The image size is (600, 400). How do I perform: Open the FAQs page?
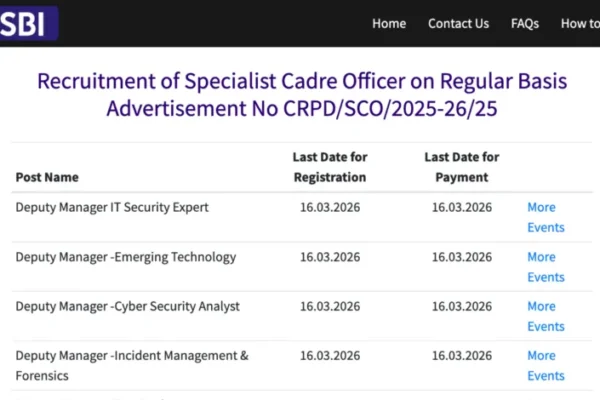(524, 23)
